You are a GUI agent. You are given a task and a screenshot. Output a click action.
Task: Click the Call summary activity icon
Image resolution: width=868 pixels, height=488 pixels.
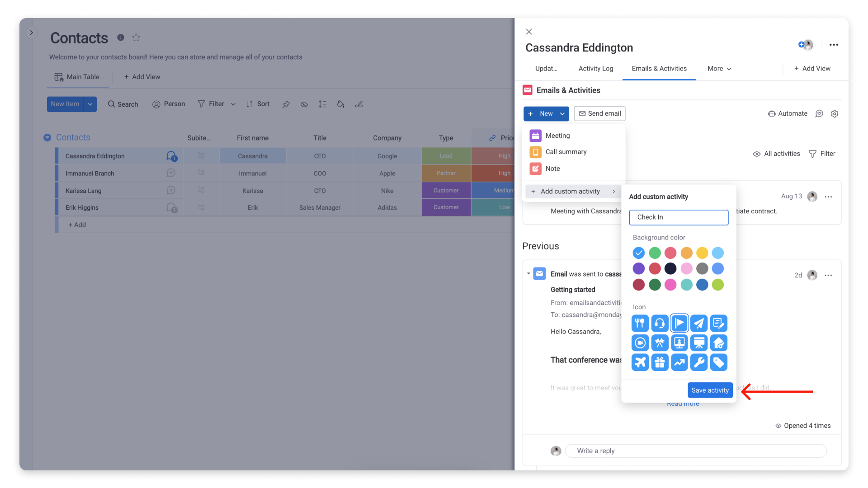(535, 152)
